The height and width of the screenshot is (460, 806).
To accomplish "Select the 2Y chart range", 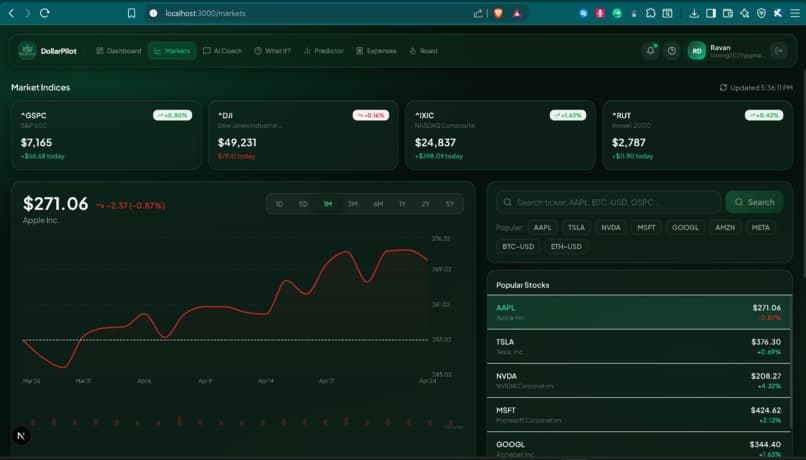I will coord(426,204).
